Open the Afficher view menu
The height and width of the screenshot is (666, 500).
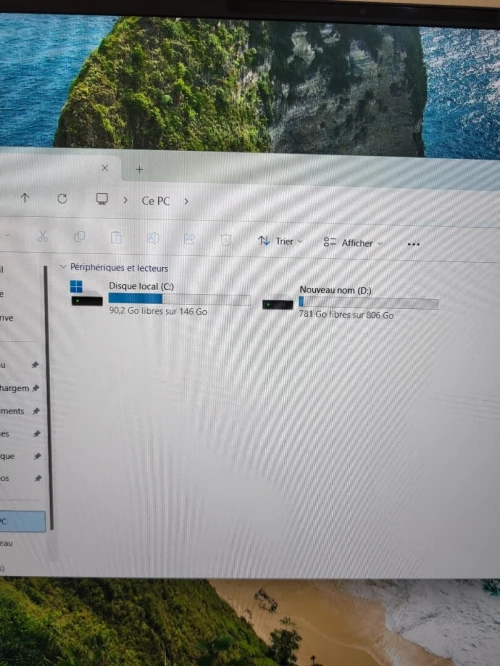point(353,243)
